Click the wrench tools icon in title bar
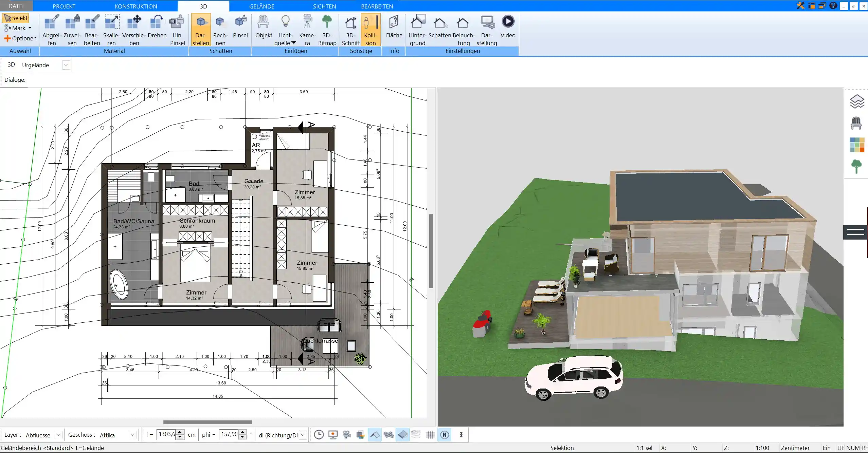The image size is (868, 453). [x=800, y=5]
